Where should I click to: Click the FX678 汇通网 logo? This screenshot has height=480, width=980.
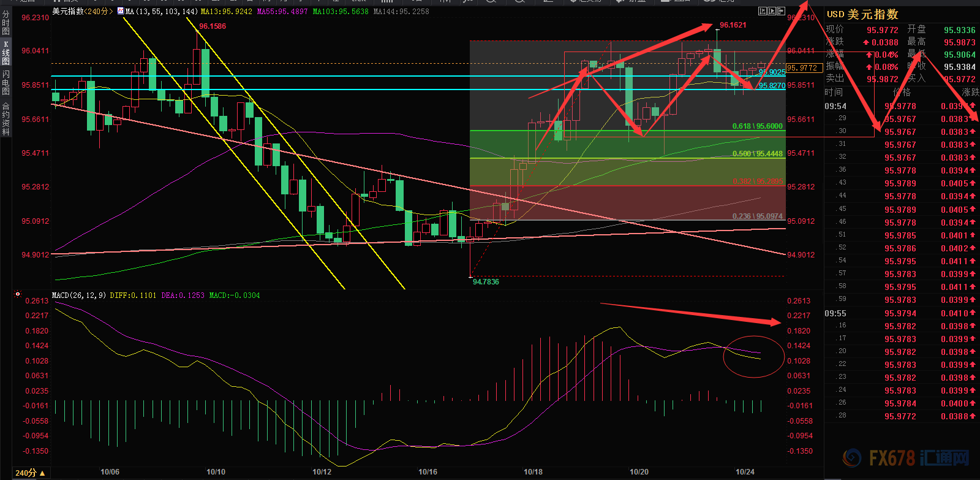tap(906, 457)
